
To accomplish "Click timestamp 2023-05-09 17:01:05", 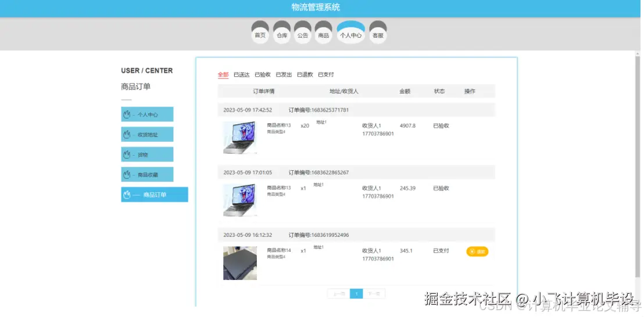I will 248,172.
